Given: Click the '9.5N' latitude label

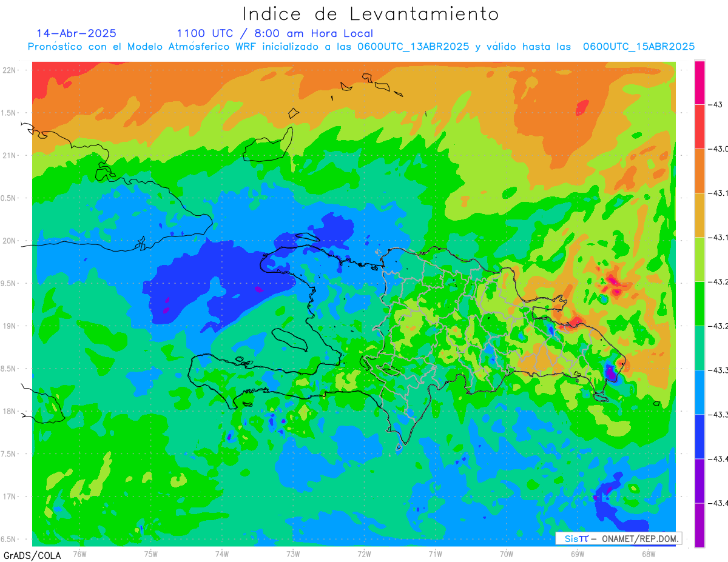Looking at the screenshot, I should (x=8, y=284).
